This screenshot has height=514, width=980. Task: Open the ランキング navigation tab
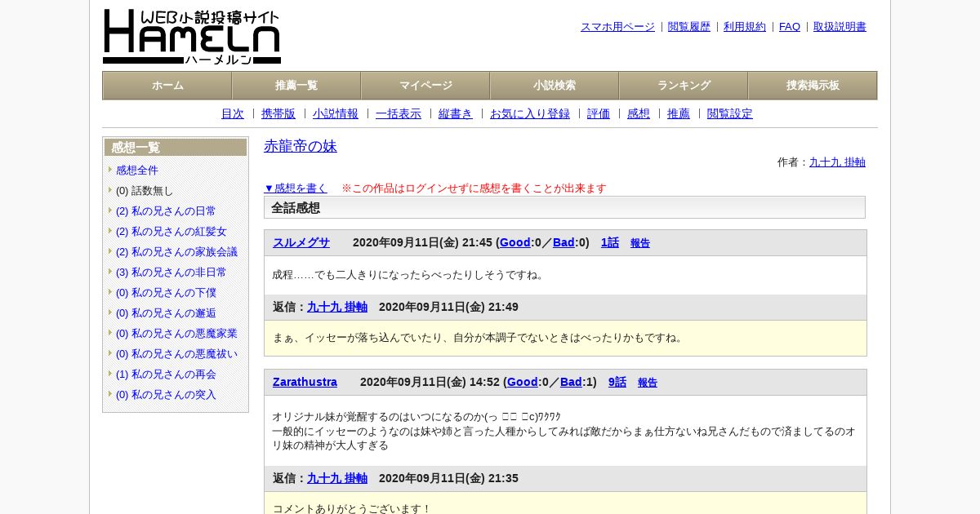click(684, 85)
